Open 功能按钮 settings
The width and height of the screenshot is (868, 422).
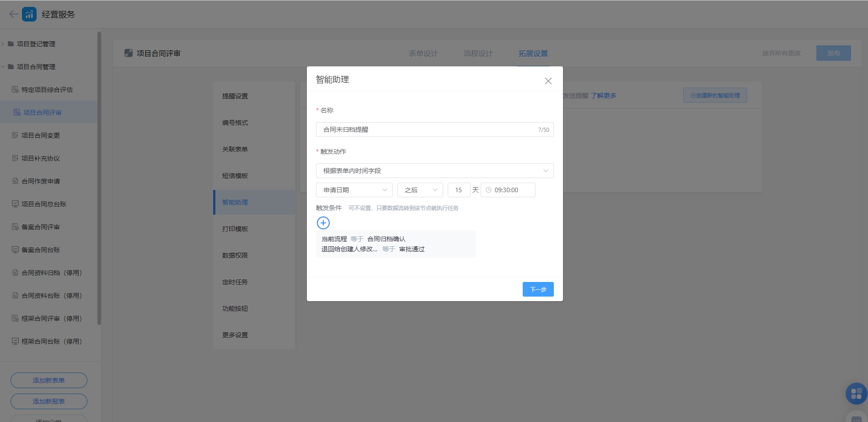(254, 308)
